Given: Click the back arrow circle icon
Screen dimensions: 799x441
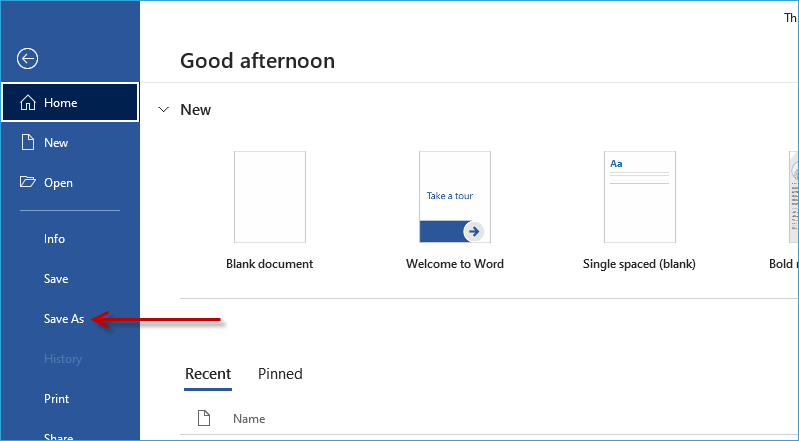Looking at the screenshot, I should 27,59.
